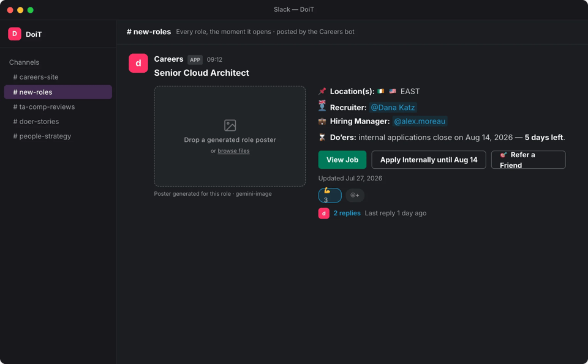Click the poster caption mentioning gemini-image
Image resolution: width=588 pixels, height=364 pixels.
213,193
